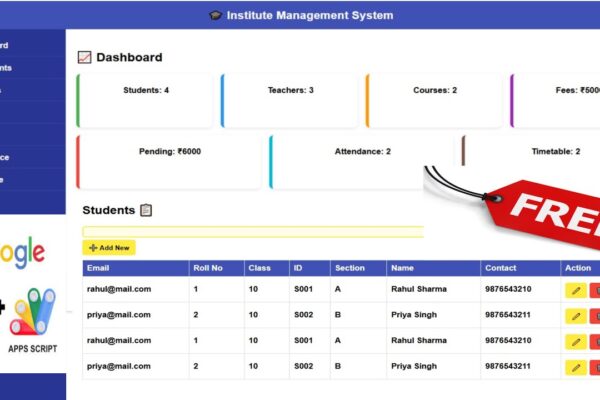Click the edit pencil in the last student row

pos(576,368)
